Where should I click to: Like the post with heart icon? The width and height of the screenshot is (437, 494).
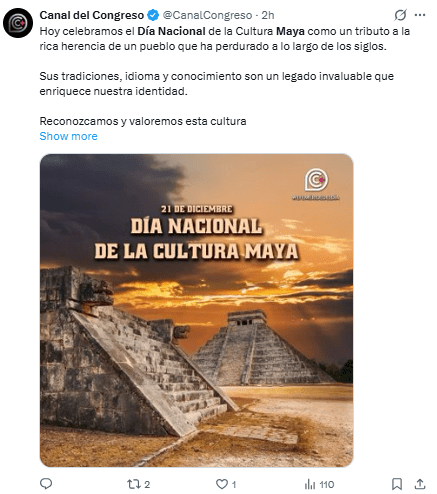(222, 484)
